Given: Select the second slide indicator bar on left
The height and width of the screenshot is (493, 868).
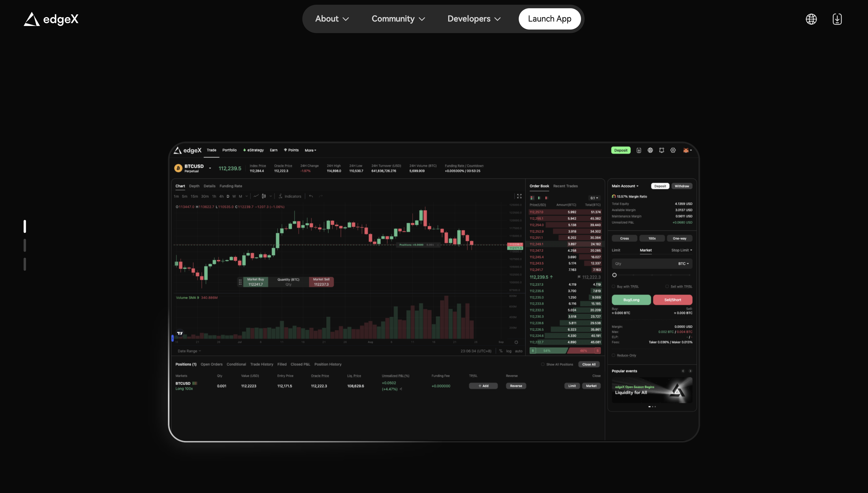Looking at the screenshot, I should pos(25,245).
